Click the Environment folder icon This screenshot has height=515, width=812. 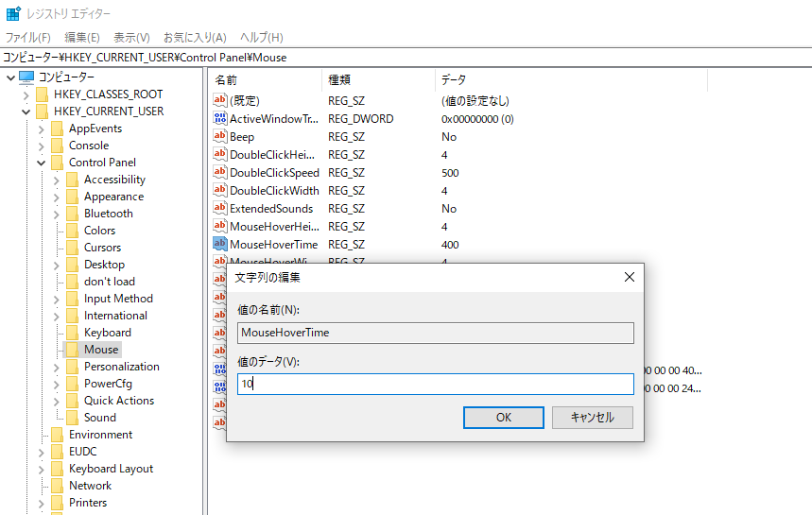(57, 435)
